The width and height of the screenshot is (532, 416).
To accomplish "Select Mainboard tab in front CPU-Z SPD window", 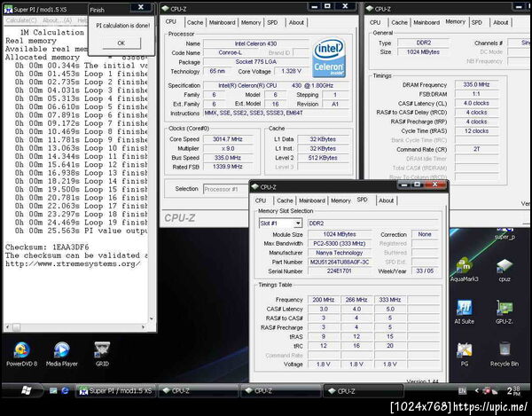I will click(x=312, y=200).
